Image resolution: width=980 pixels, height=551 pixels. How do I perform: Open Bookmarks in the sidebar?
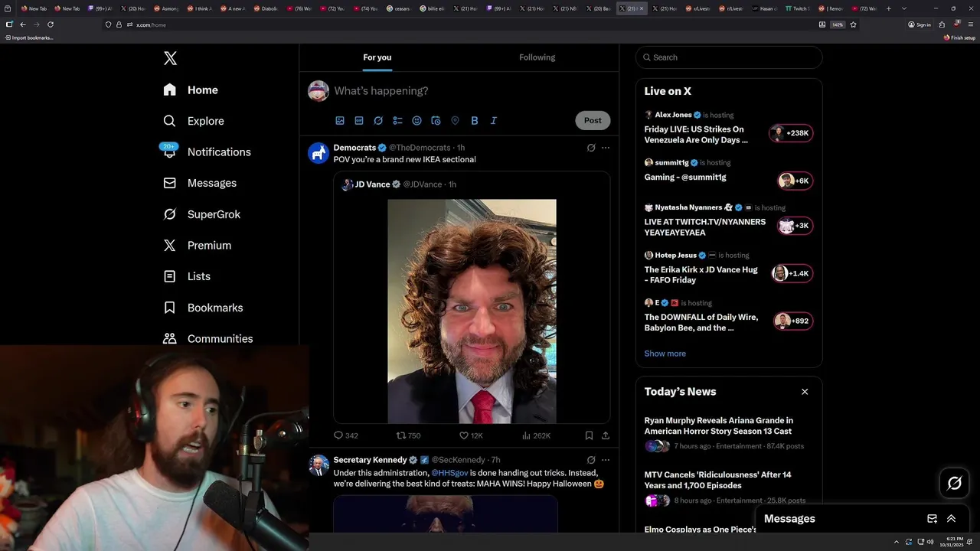[204, 308]
